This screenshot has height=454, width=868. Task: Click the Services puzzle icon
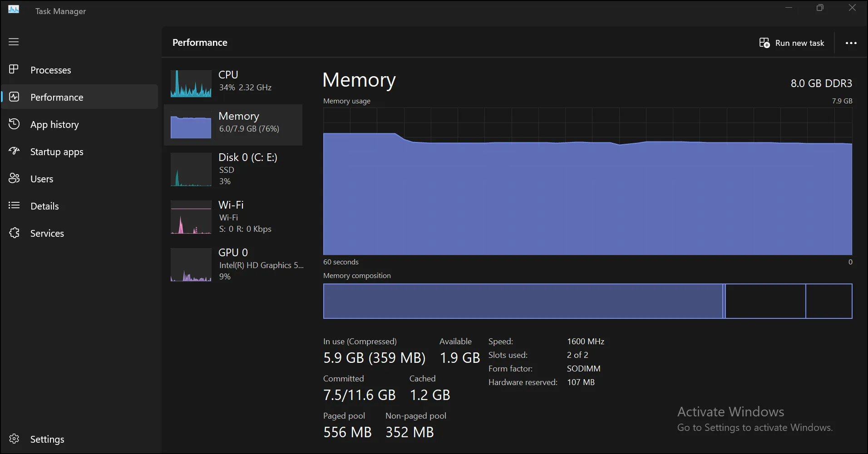coord(14,233)
